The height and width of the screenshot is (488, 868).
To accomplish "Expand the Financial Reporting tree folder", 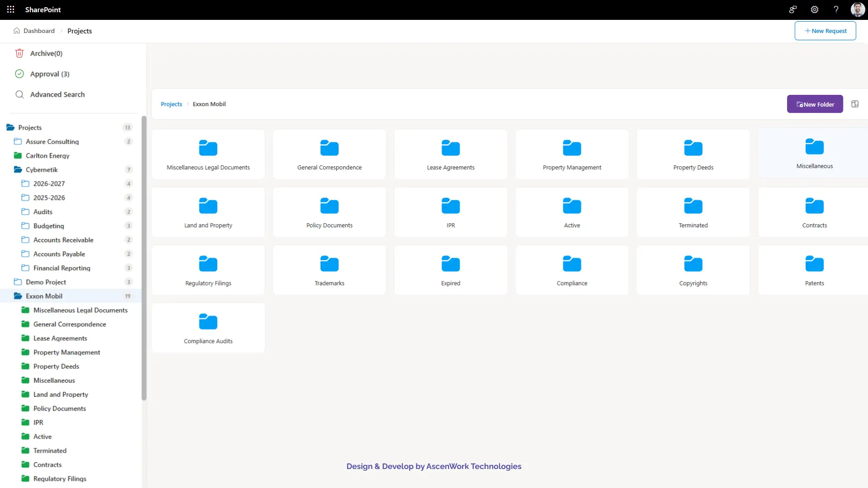I will 25,268.
